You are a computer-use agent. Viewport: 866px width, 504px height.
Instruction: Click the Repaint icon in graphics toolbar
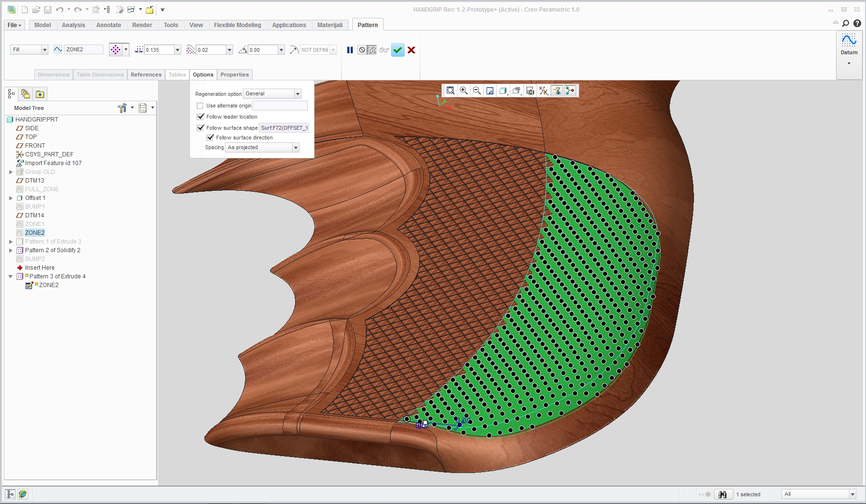[x=490, y=91]
